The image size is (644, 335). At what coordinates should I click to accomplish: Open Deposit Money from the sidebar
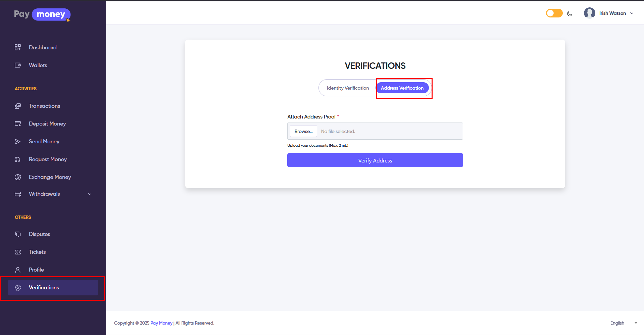click(x=47, y=124)
